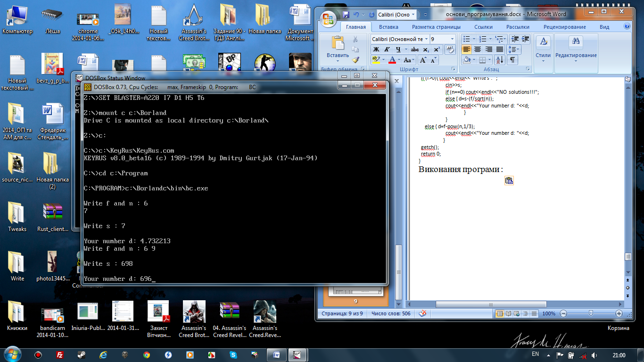Switch to Outline view in status bar
The height and width of the screenshot is (362, 644).
click(525, 313)
